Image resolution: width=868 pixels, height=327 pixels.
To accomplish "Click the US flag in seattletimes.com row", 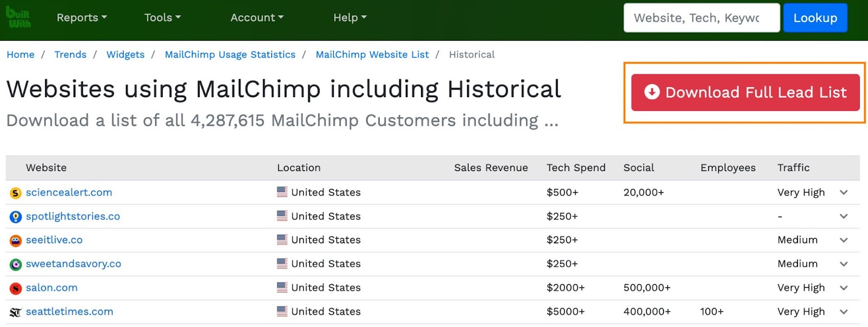I will 282,311.
